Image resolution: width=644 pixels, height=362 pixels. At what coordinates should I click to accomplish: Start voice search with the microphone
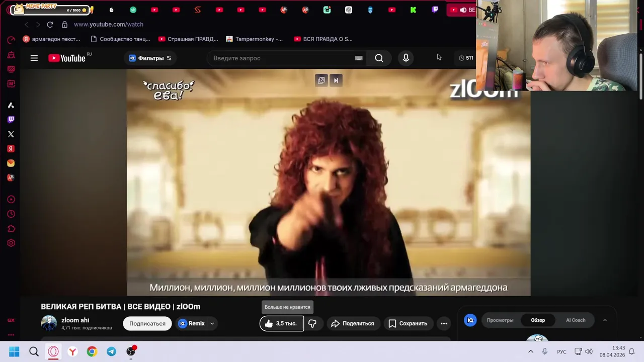click(406, 58)
